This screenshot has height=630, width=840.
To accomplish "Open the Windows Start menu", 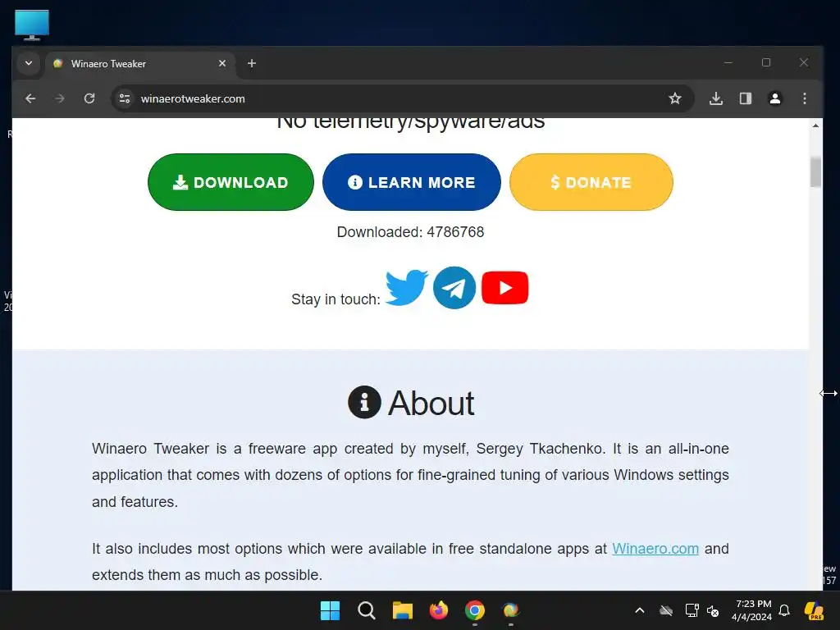I will click(x=330, y=610).
